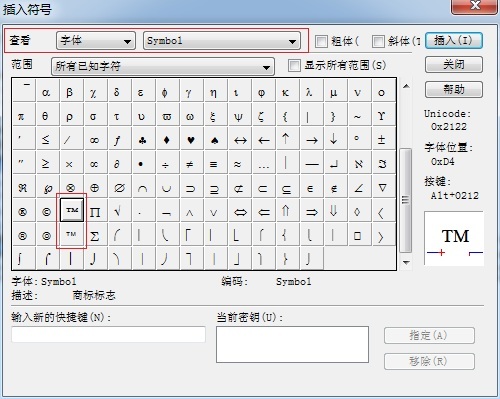
Task: Click the scrollbar up arrow
Action: pyautogui.click(x=406, y=86)
